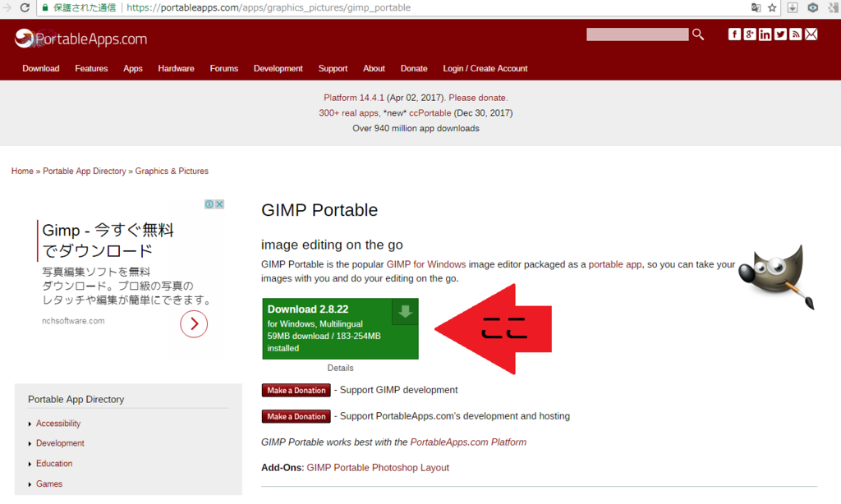Screen dimensions: 841x504
Task: Go to Portable App Directory breadcrumb
Action: click(x=85, y=171)
